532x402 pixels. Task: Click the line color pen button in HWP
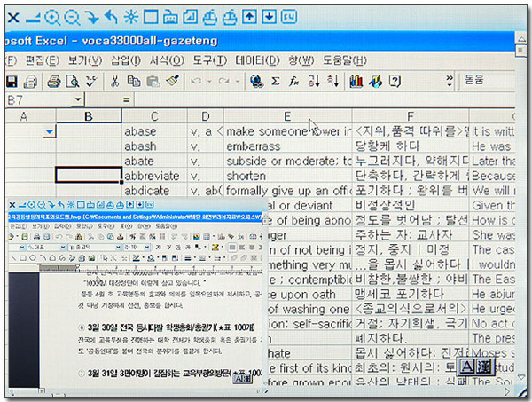pyautogui.click(x=136, y=258)
